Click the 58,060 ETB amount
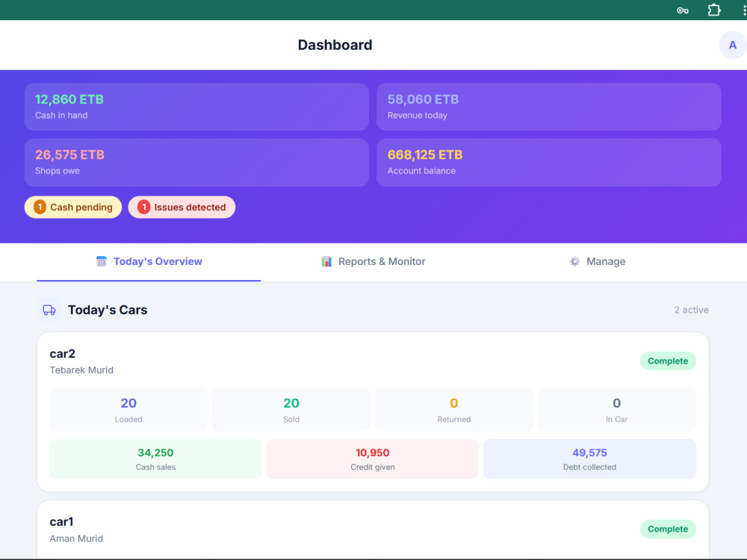 (423, 99)
